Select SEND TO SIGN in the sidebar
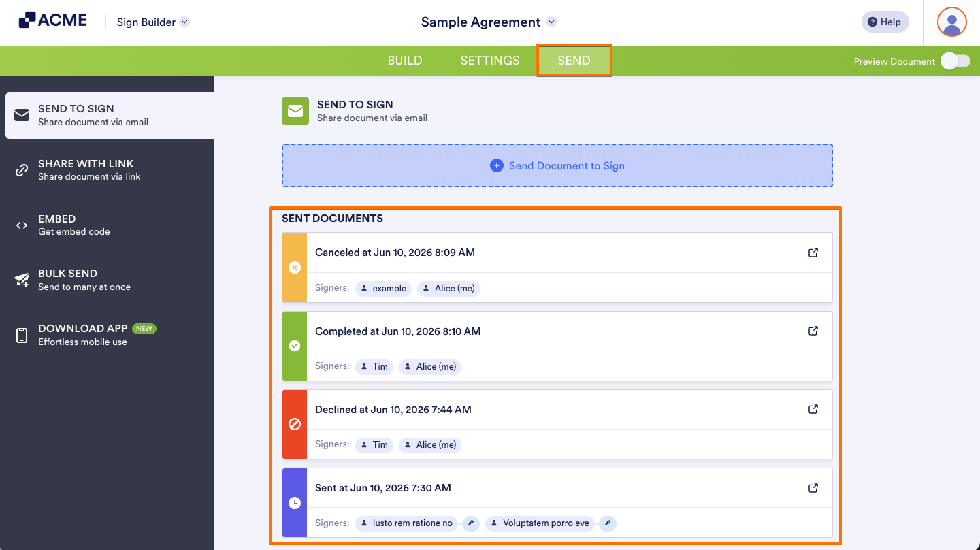980x550 pixels. point(110,115)
